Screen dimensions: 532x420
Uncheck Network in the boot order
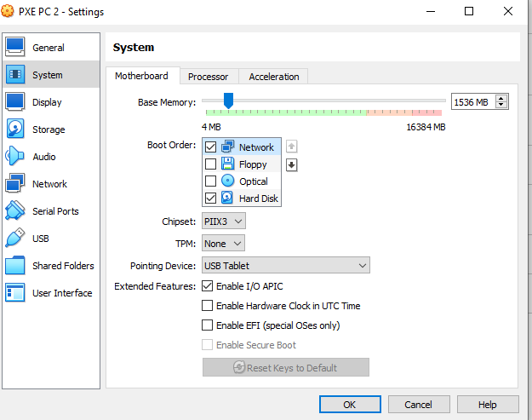coord(211,147)
